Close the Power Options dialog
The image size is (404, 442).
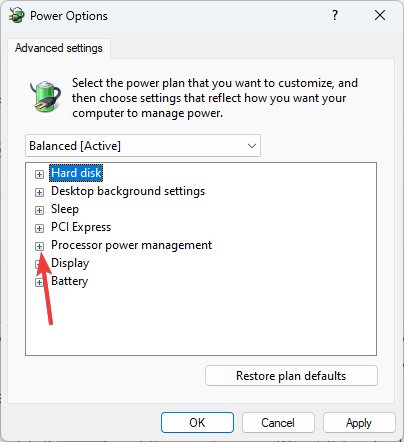point(380,15)
